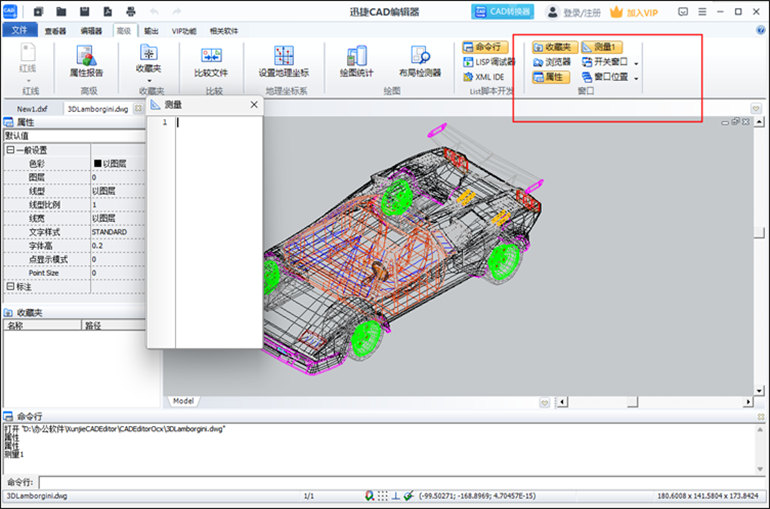Viewport: 770px width, 509px height.
Task: Click the 加入VIP button
Action: pyautogui.click(x=634, y=12)
